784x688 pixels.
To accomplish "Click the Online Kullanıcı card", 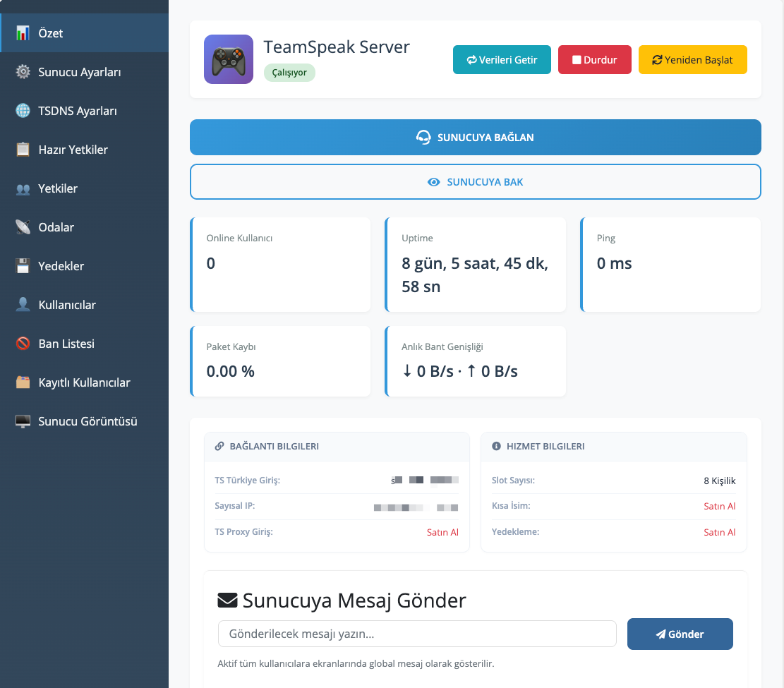I will tap(280, 265).
